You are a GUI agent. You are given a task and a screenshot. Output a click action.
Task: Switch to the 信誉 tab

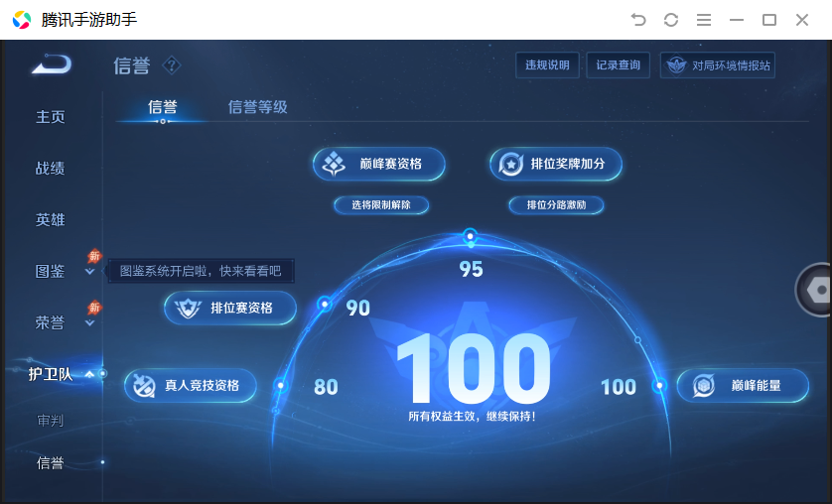click(x=163, y=107)
